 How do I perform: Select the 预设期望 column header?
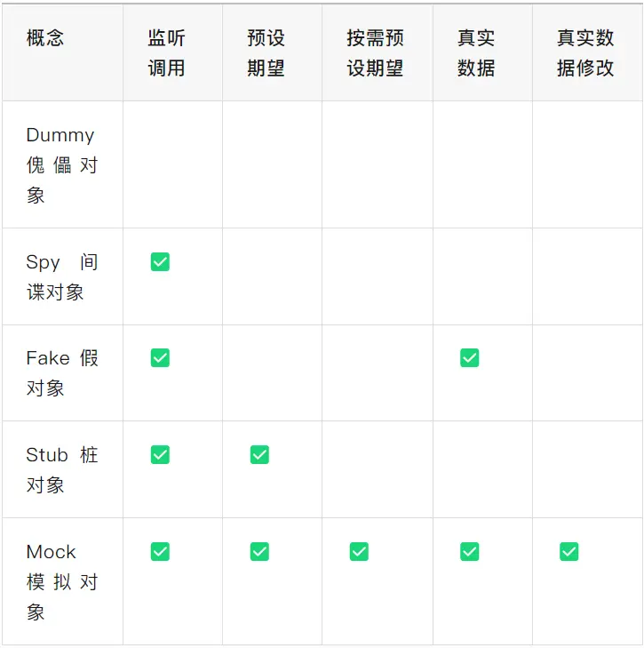click(x=266, y=53)
